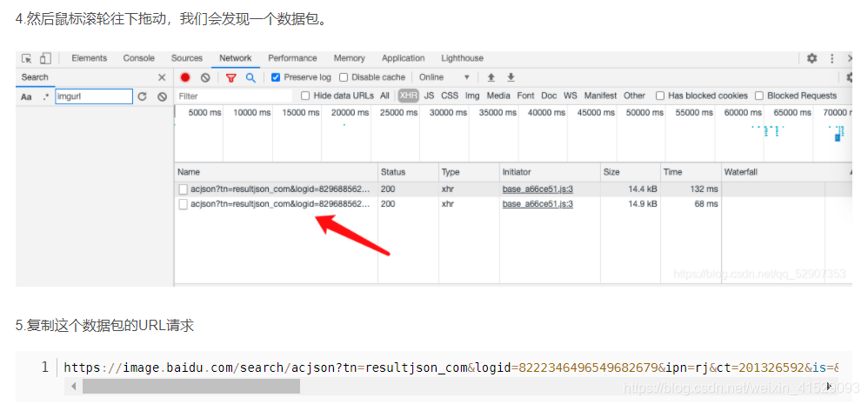Click the export HAR download arrow icon
Screen dimensions: 868x404
[x=511, y=77]
